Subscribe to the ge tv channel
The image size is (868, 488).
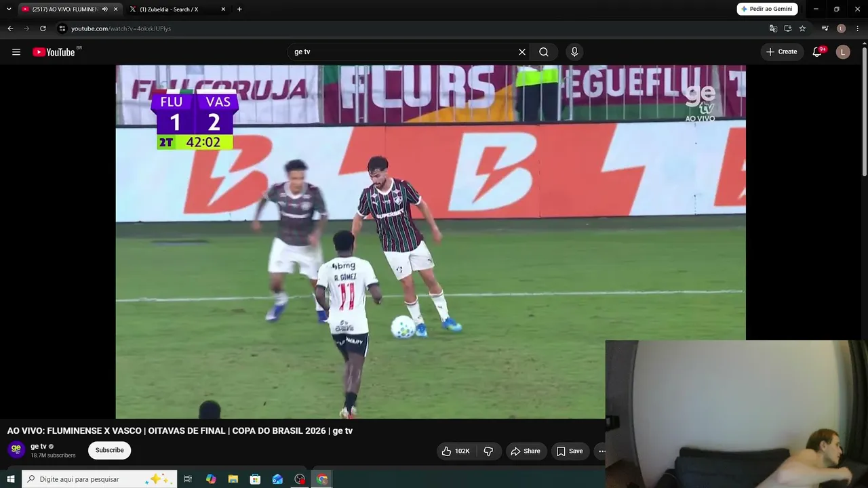[109, 451]
